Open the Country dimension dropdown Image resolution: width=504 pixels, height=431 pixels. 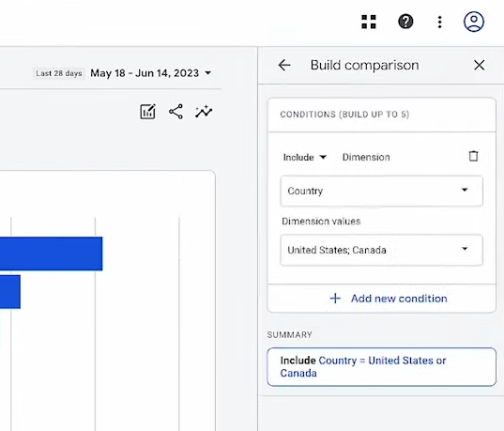pyautogui.click(x=382, y=191)
